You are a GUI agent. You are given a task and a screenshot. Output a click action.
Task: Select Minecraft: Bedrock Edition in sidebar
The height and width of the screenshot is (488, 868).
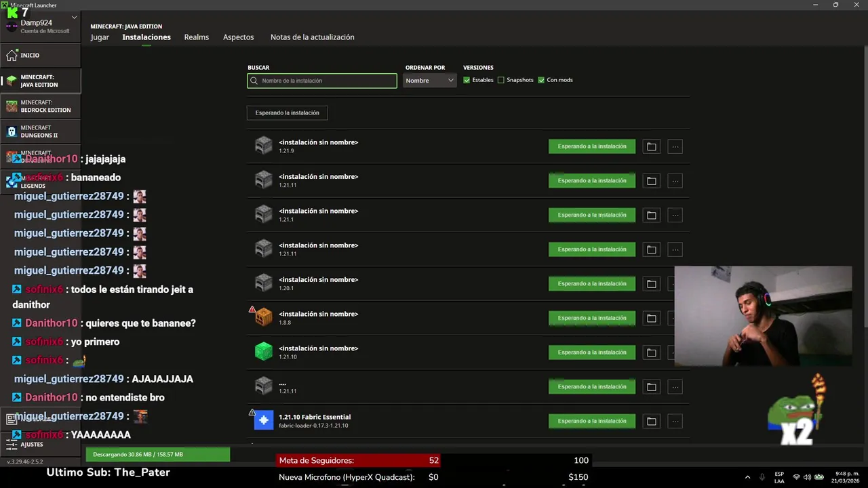coord(41,106)
